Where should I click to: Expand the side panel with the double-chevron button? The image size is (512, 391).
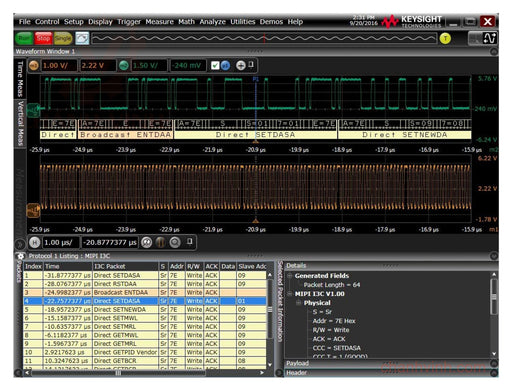click(20, 244)
